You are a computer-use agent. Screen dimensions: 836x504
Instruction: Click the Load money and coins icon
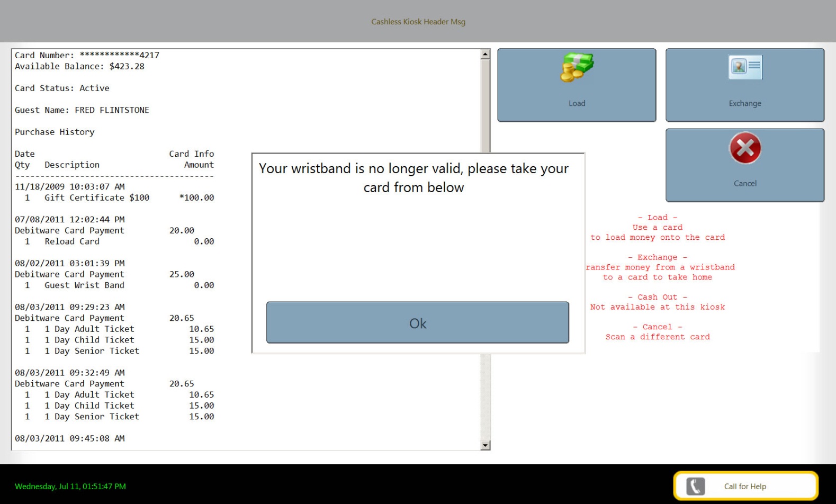pyautogui.click(x=577, y=68)
